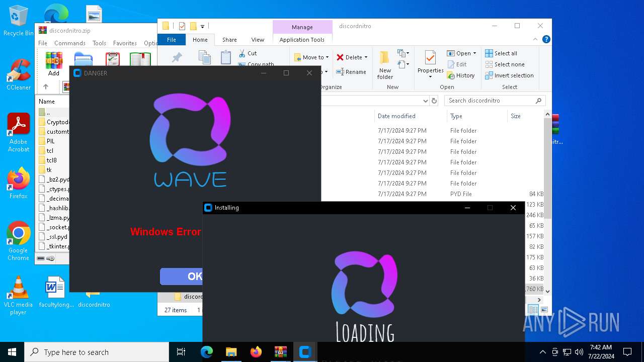Open the File menu in WinRAR
This screenshot has height=362, width=644.
pyautogui.click(x=43, y=43)
